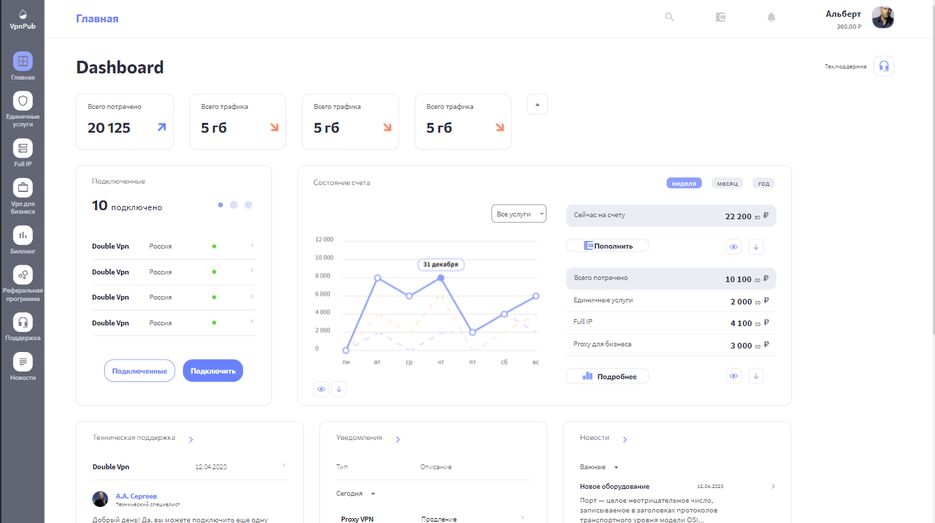The width and height of the screenshot is (935, 523).
Task: Open the wallet icon in top header
Action: click(x=721, y=17)
